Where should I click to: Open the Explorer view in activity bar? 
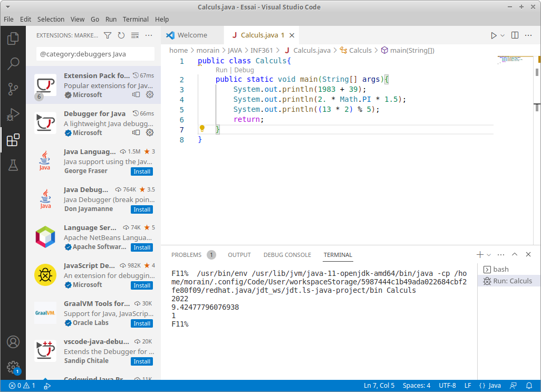pos(13,39)
